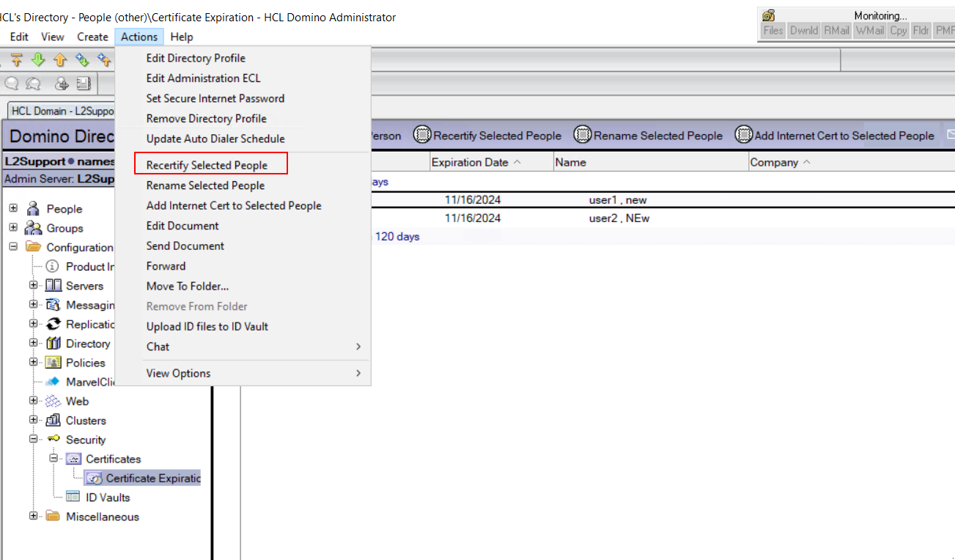The height and width of the screenshot is (560, 955).
Task: Click the navigate-to-top arrow toolbar icon
Action: [x=16, y=60]
